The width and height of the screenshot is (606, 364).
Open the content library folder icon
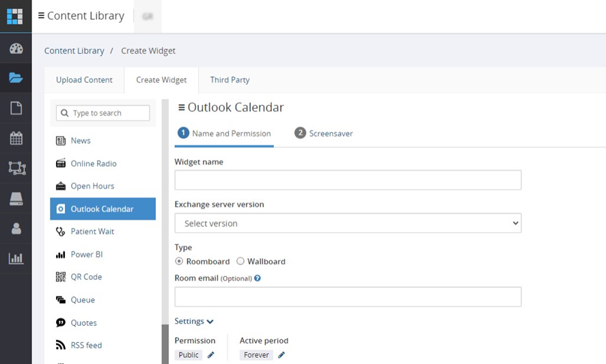[x=16, y=78]
